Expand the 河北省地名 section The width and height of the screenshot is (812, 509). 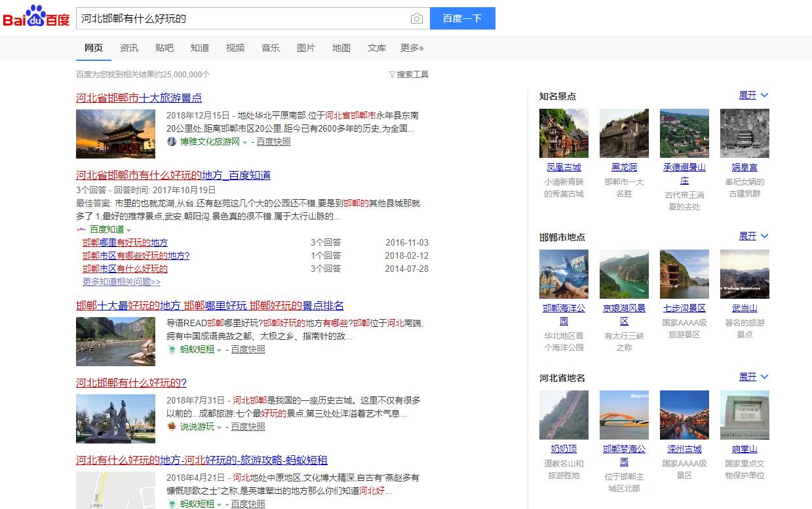point(749,377)
